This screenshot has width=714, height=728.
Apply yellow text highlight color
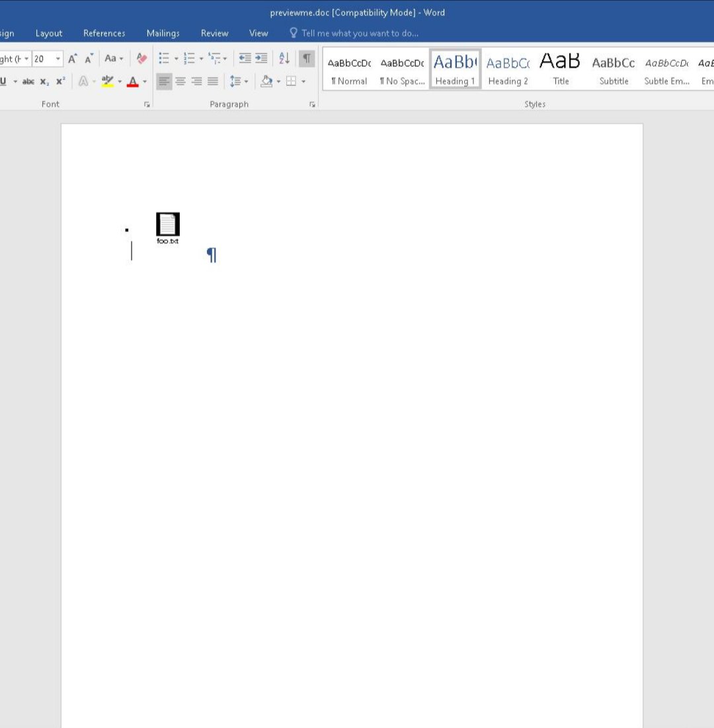(x=107, y=82)
